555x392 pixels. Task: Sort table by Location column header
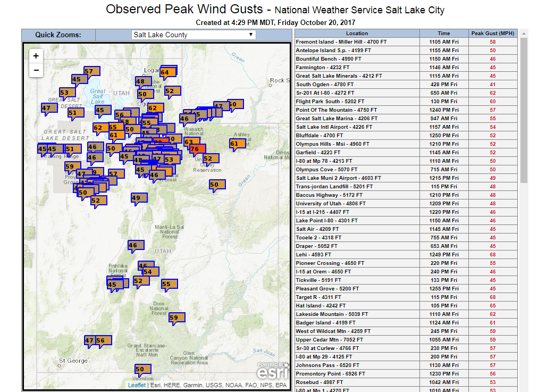click(357, 34)
